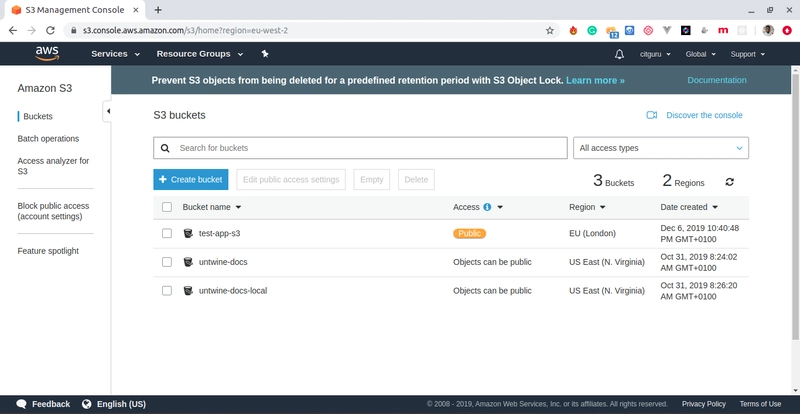Click the Privacy Policy footer link
The height and width of the screenshot is (414, 800).
pyautogui.click(x=704, y=404)
